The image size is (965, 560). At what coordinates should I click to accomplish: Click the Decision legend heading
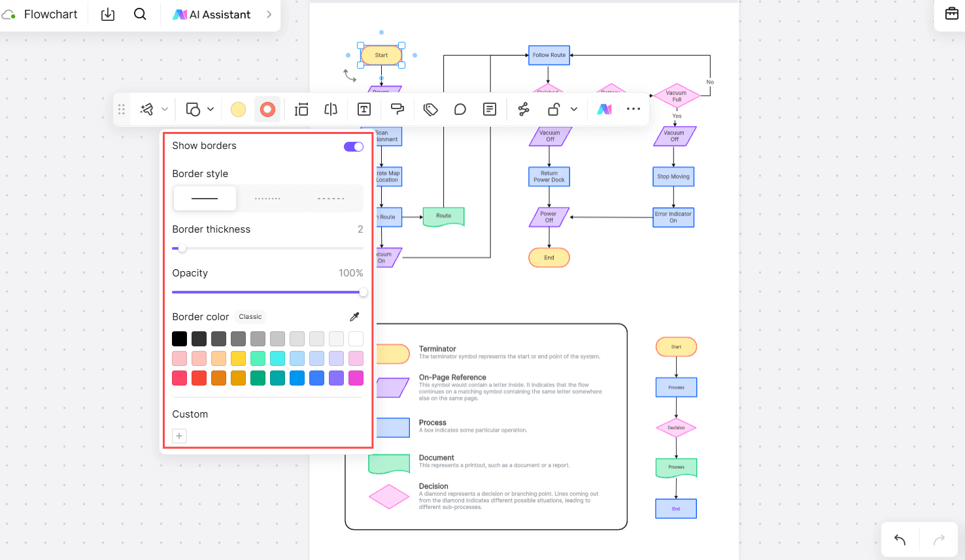pos(433,486)
